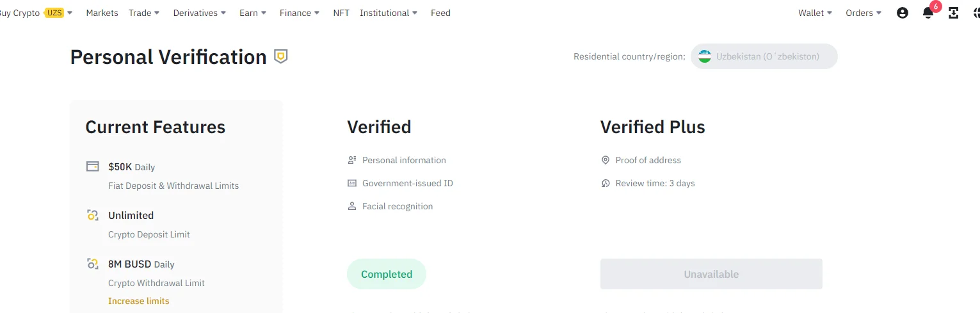Click the verification shield badge beside title
This screenshot has height=313, width=980.
(280, 56)
